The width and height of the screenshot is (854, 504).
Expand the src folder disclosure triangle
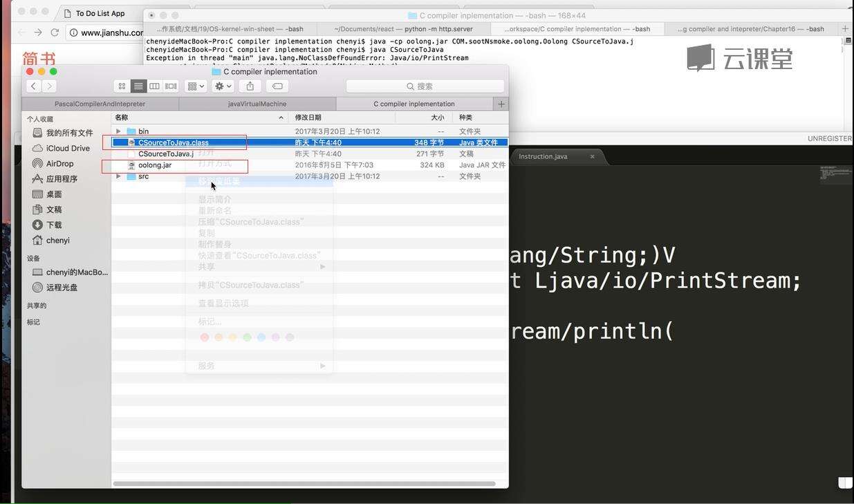tap(118, 177)
